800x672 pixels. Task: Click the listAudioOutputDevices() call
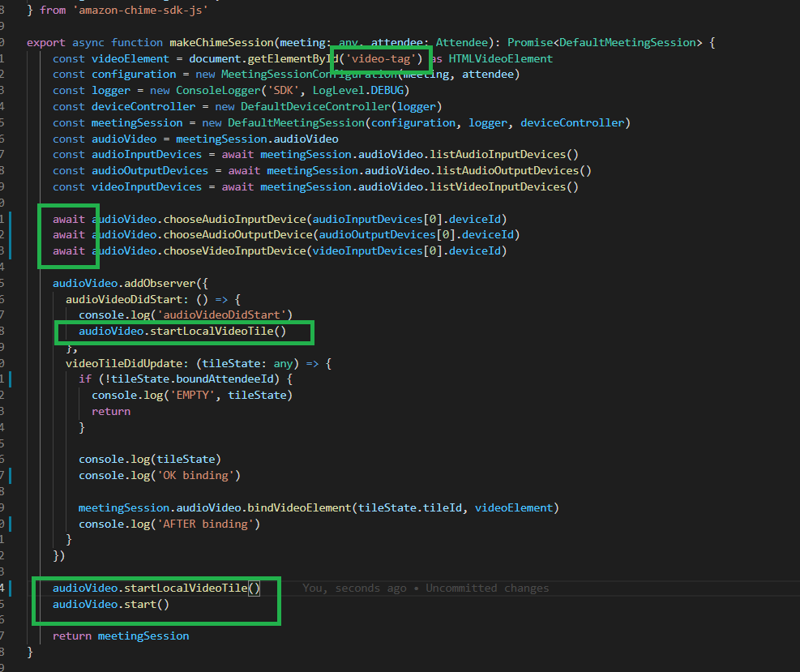514,171
